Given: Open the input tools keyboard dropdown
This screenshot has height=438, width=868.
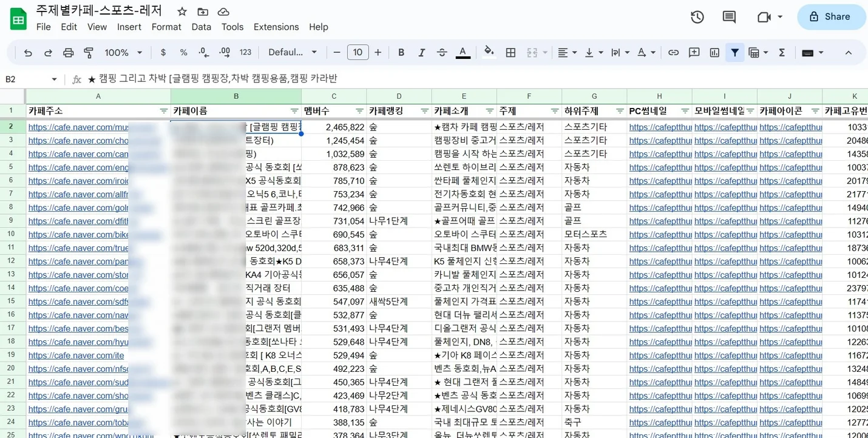Looking at the screenshot, I should click(x=813, y=53).
